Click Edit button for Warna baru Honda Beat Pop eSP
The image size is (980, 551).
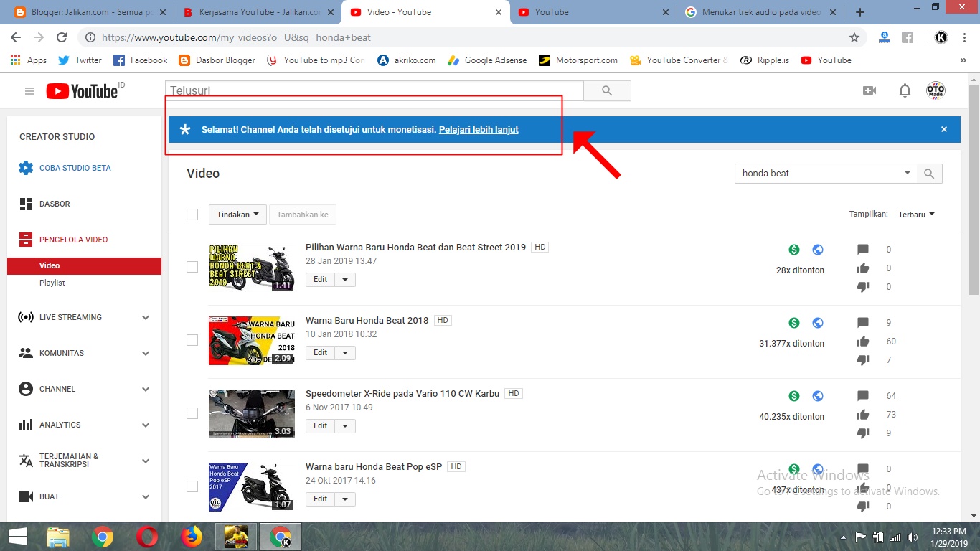point(321,499)
